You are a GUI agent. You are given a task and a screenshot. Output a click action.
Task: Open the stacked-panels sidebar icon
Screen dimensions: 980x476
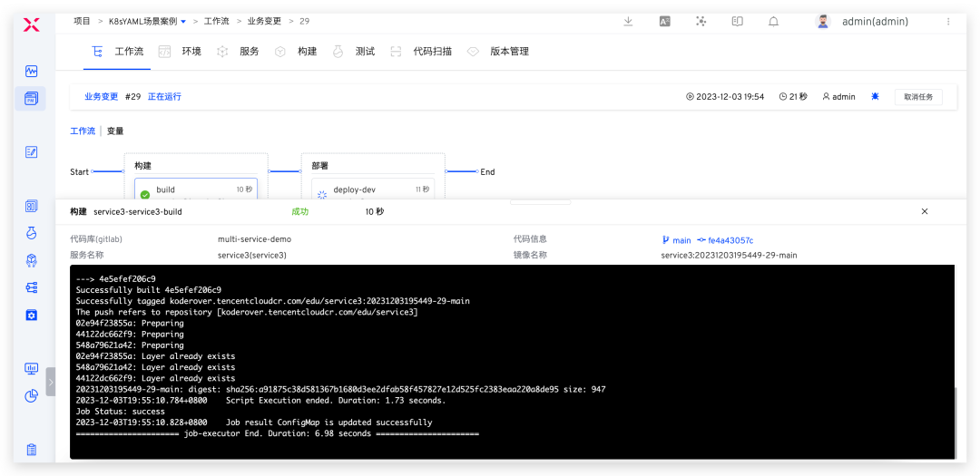(31, 206)
